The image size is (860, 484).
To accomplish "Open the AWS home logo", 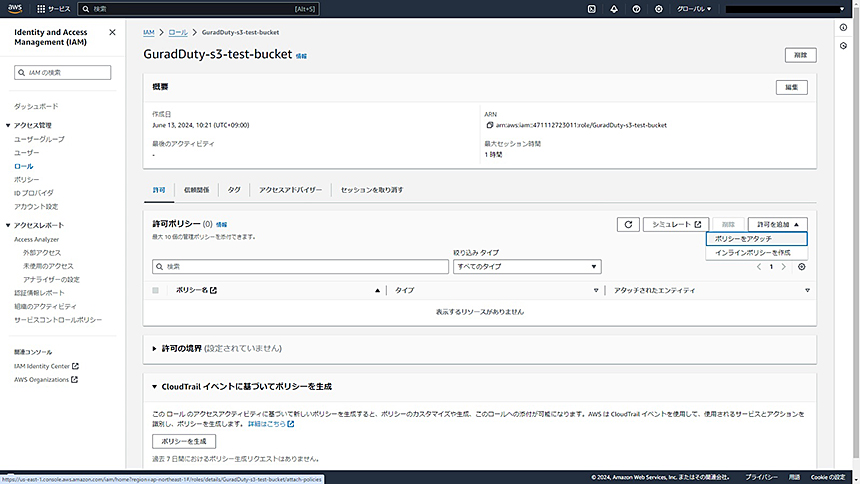I will pyautogui.click(x=15, y=9).
